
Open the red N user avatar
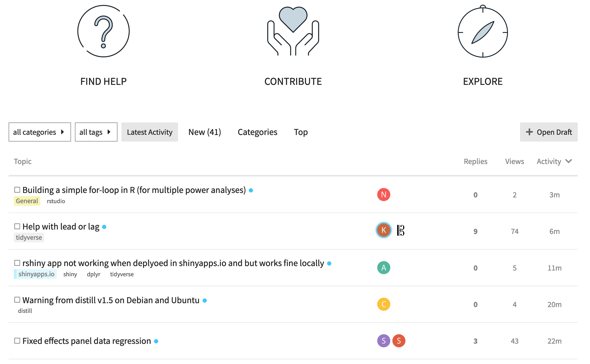(x=383, y=195)
